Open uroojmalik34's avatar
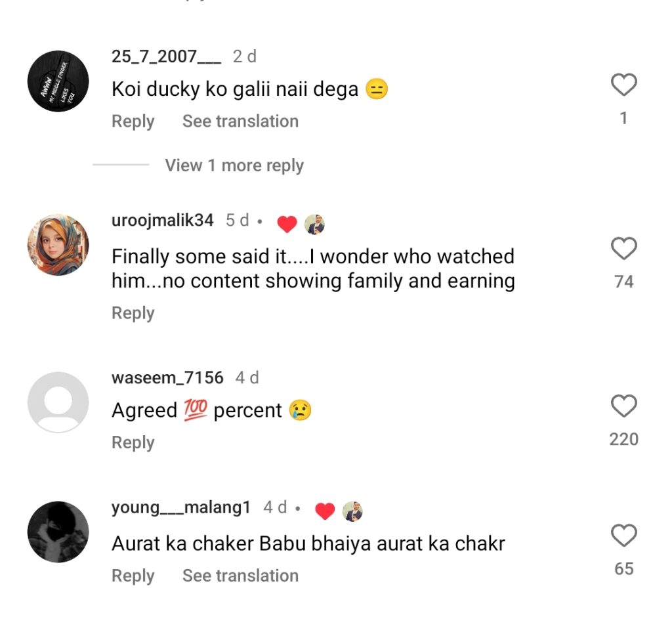The height and width of the screenshot is (617, 672). point(58,245)
